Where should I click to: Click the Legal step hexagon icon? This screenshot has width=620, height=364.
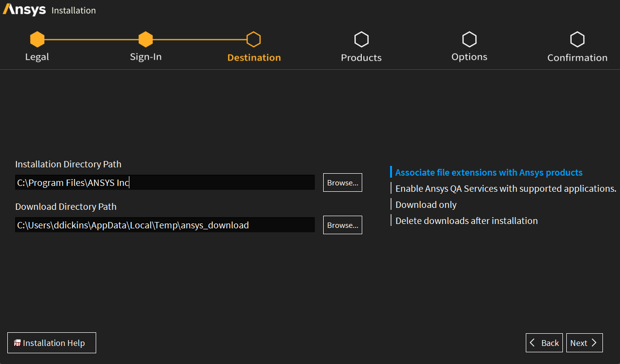[37, 40]
